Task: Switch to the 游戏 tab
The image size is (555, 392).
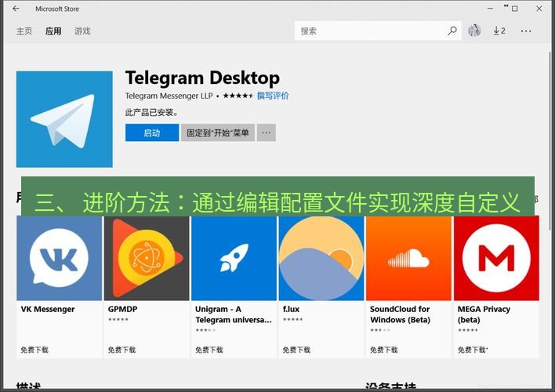Action: point(82,31)
